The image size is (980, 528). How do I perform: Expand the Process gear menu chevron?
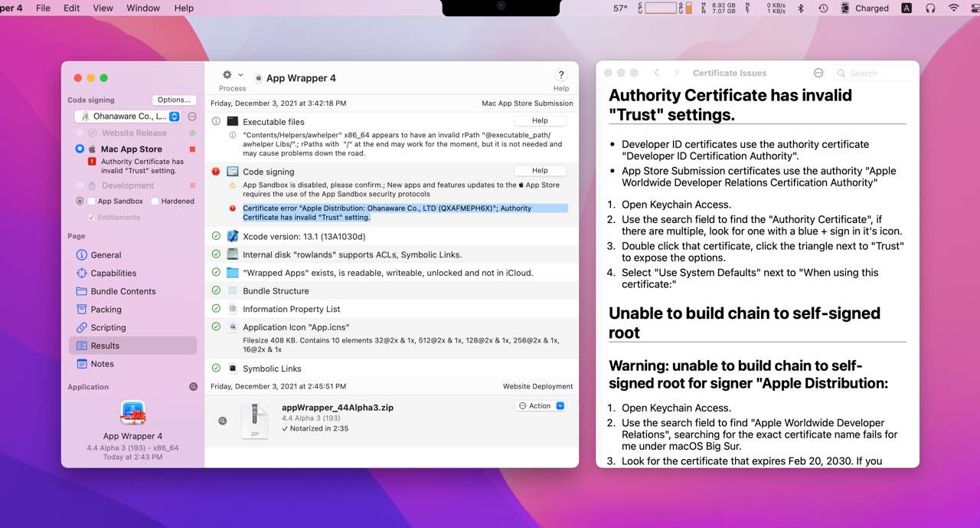click(x=240, y=75)
